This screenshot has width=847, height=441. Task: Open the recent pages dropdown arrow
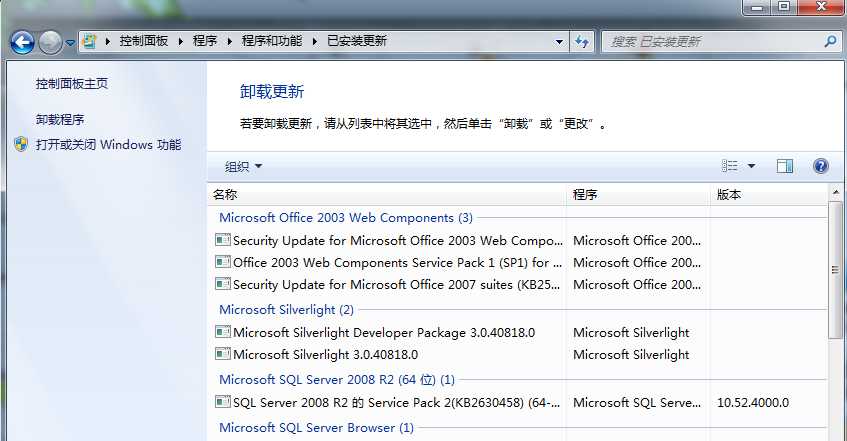pyautogui.click(x=70, y=42)
